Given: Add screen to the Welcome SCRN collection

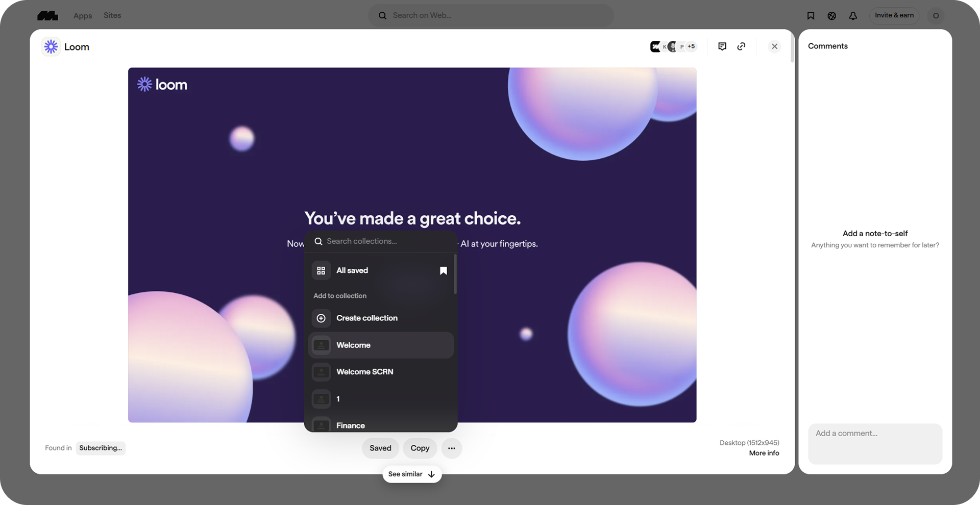Looking at the screenshot, I should 381,372.
